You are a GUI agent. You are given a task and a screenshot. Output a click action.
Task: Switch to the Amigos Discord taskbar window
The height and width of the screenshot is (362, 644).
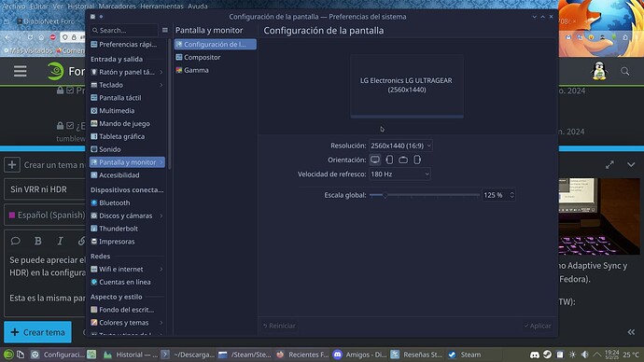coord(359,355)
